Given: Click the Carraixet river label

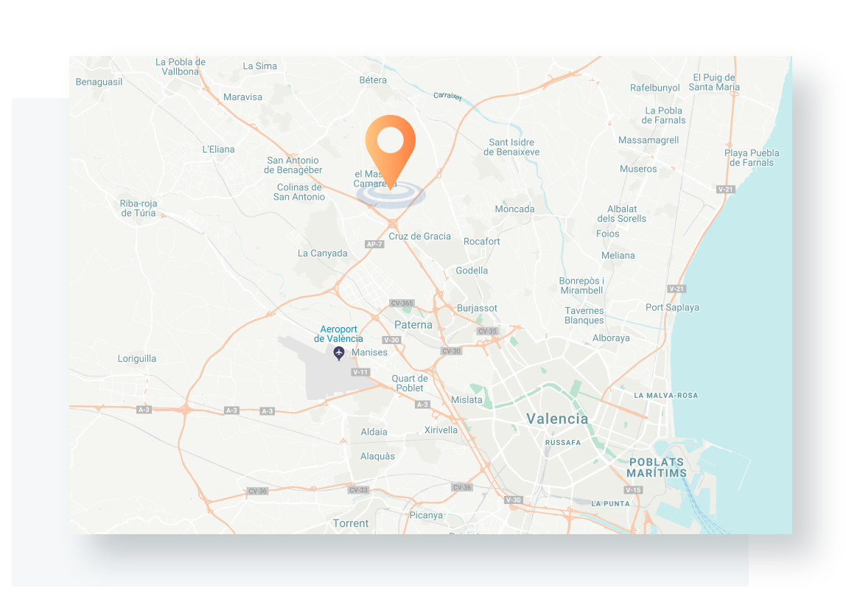Looking at the screenshot, I should coord(447,96).
